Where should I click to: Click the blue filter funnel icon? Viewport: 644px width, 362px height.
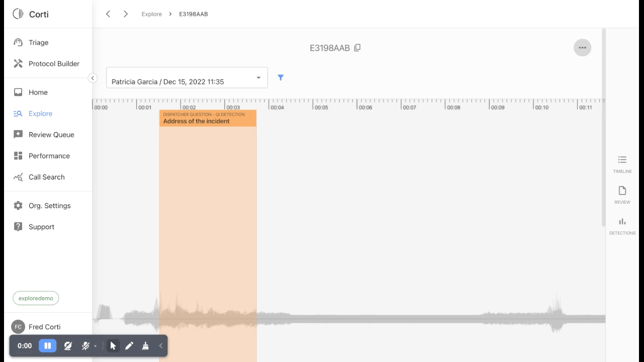(x=281, y=77)
